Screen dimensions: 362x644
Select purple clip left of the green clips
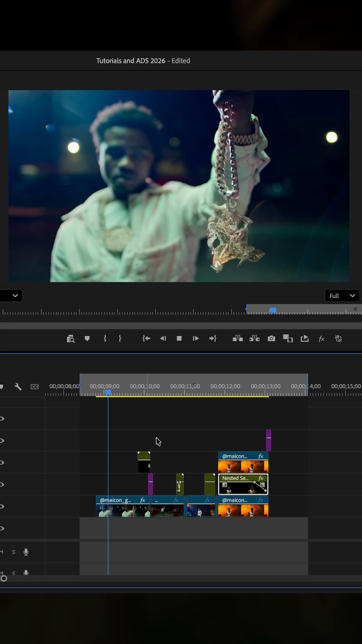(x=150, y=484)
